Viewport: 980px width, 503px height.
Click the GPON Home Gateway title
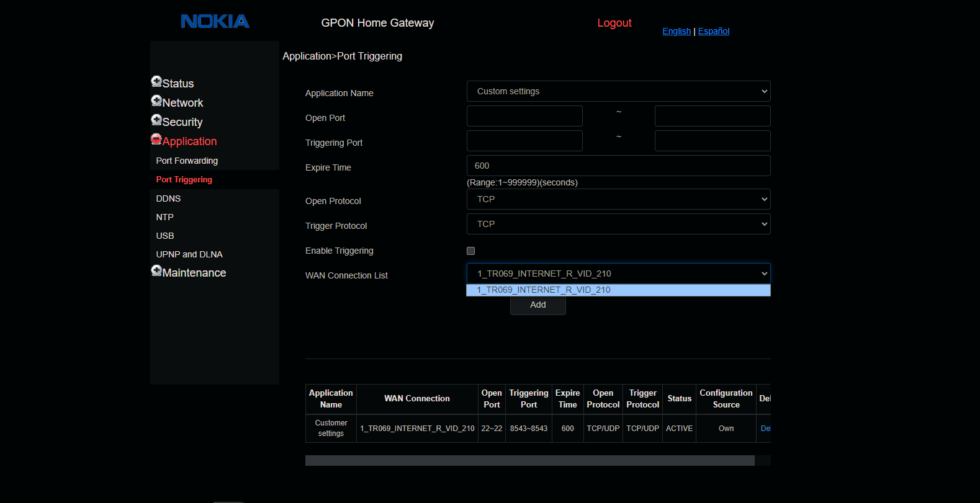point(377,23)
